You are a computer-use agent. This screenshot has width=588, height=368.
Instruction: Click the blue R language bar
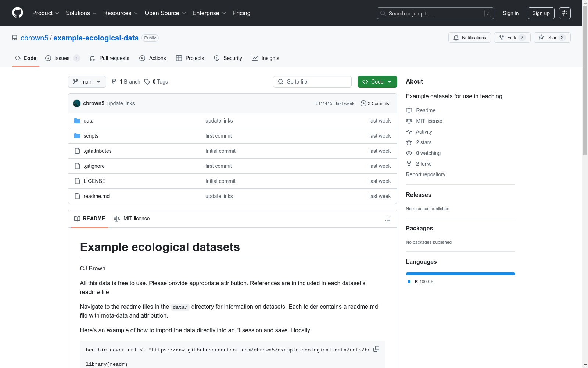460,274
